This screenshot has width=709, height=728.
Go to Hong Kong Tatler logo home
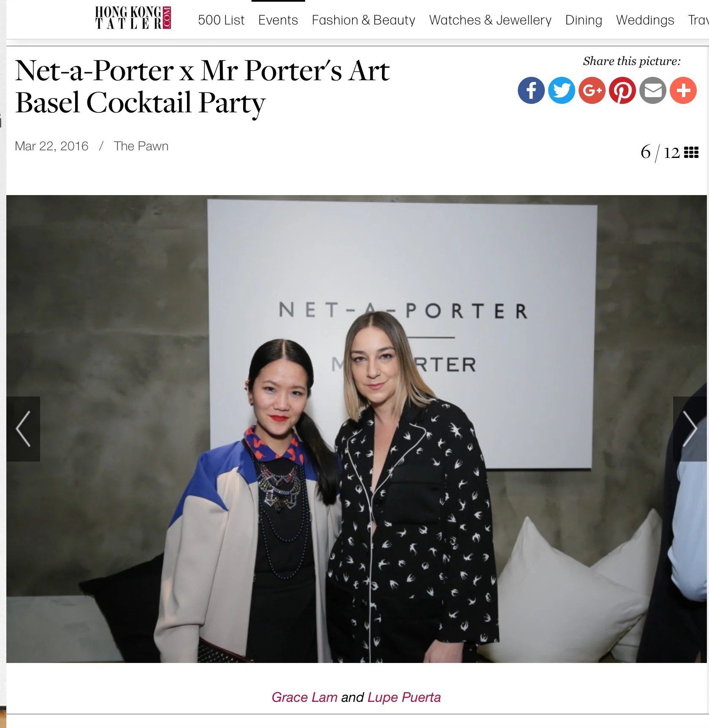pos(133,18)
